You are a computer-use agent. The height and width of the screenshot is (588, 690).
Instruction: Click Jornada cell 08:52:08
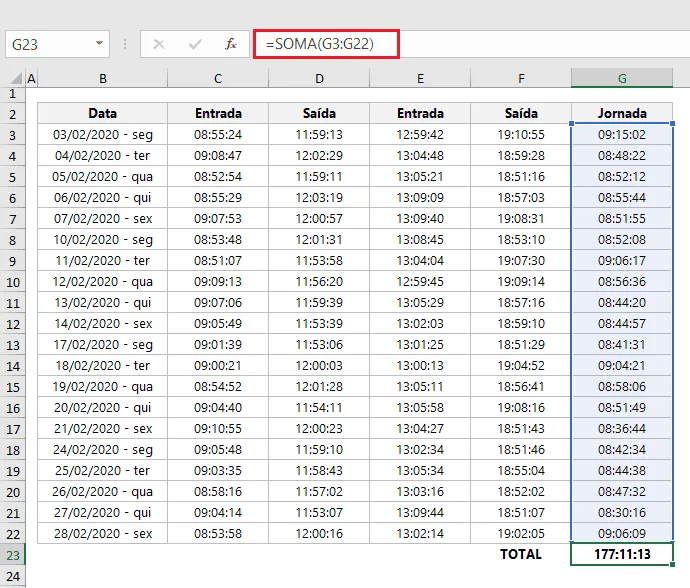[x=622, y=239]
